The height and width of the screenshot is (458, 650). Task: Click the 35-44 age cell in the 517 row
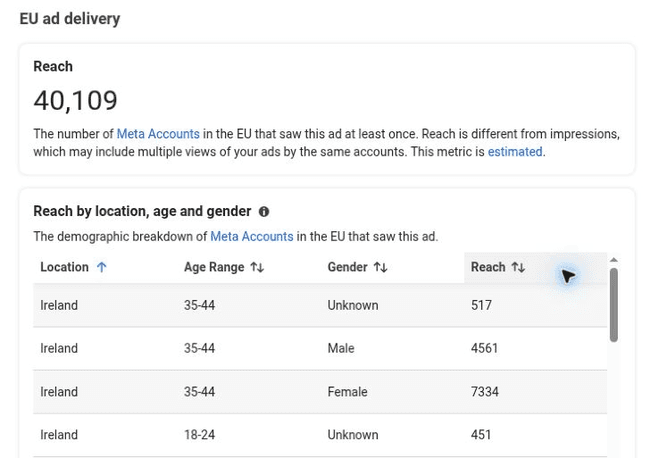199,305
